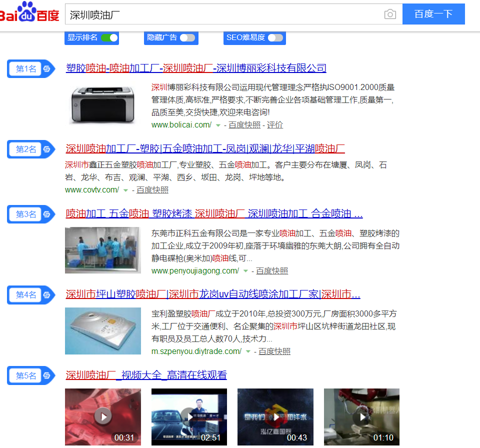This screenshot has height=448, width=480.
Task: Open the factory workers thumbnail image
Action: point(103,250)
